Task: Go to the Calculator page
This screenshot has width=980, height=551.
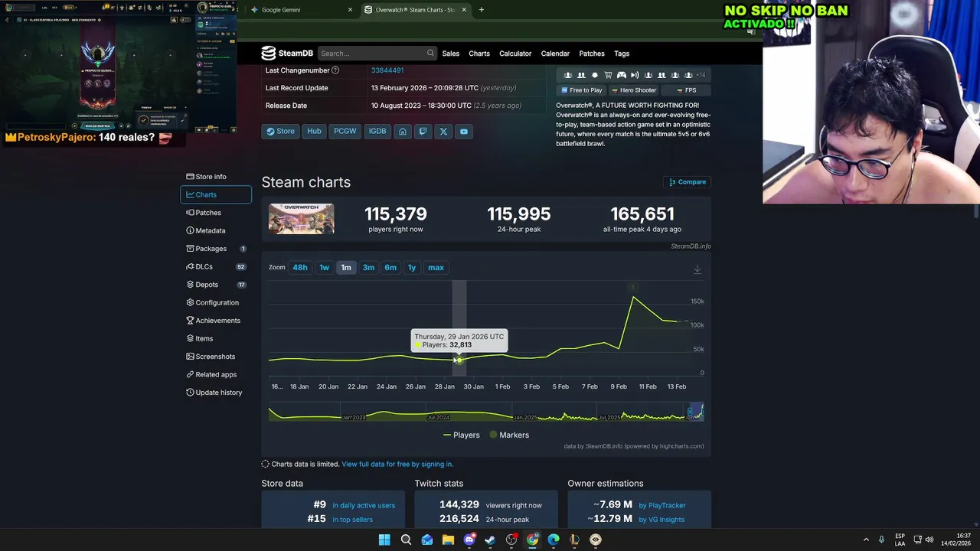Action: [x=515, y=54]
